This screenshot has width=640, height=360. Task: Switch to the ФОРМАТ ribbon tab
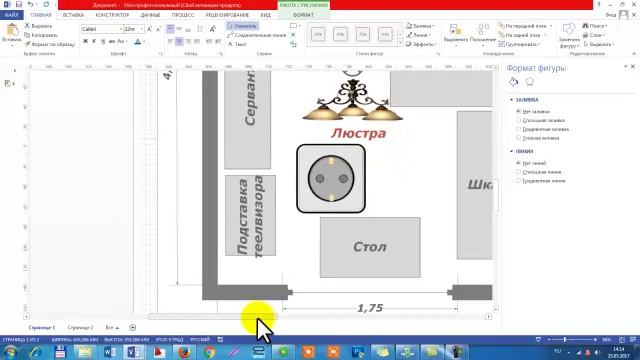(303, 15)
